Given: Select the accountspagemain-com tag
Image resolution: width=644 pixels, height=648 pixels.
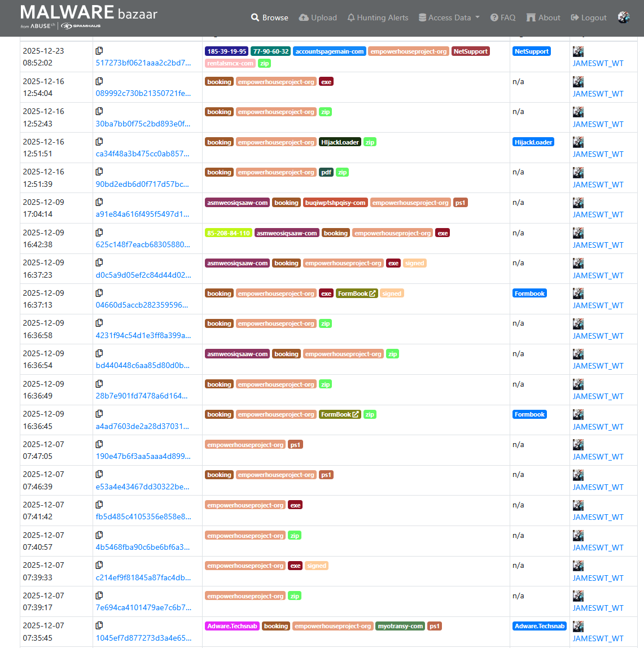Looking at the screenshot, I should click(x=330, y=51).
